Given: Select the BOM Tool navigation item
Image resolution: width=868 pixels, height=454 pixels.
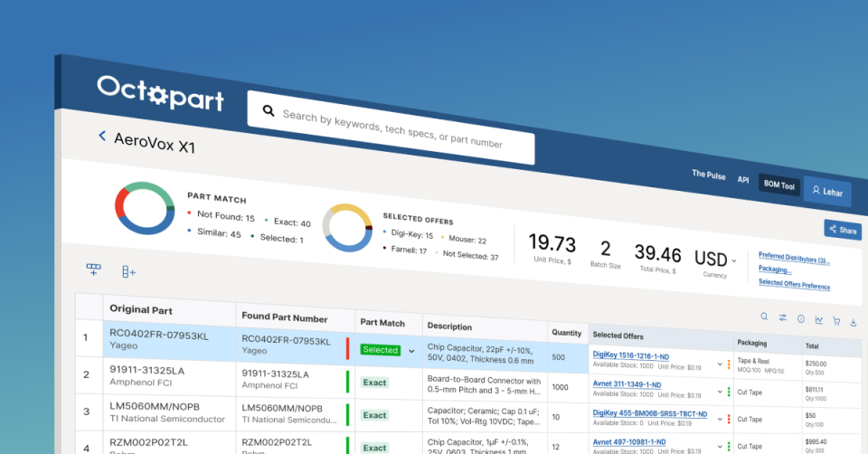Looking at the screenshot, I should tap(777, 186).
